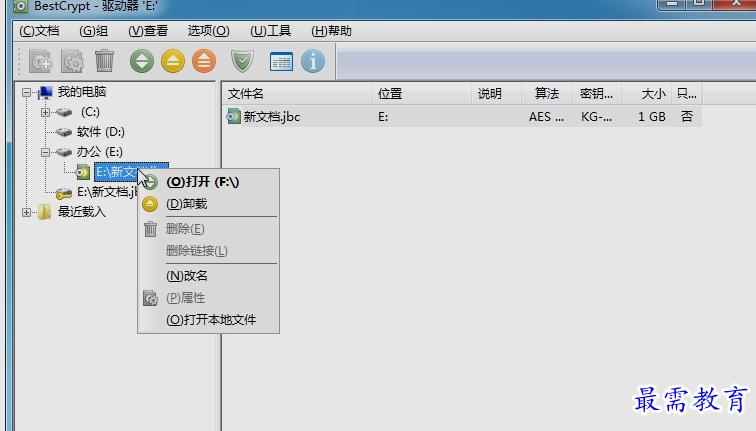Viewport: 756px width, 431px height.
Task: Select the 办公 (E:) drive
Action: (x=99, y=152)
